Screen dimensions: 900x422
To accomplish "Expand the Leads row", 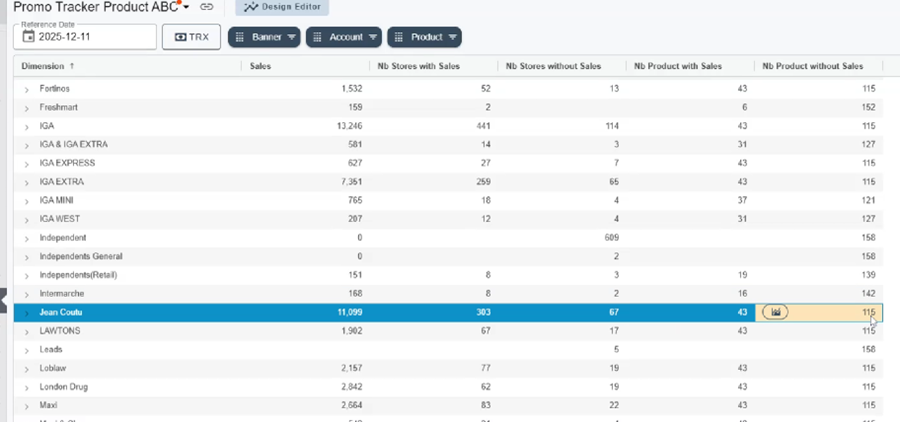I will [x=26, y=350].
